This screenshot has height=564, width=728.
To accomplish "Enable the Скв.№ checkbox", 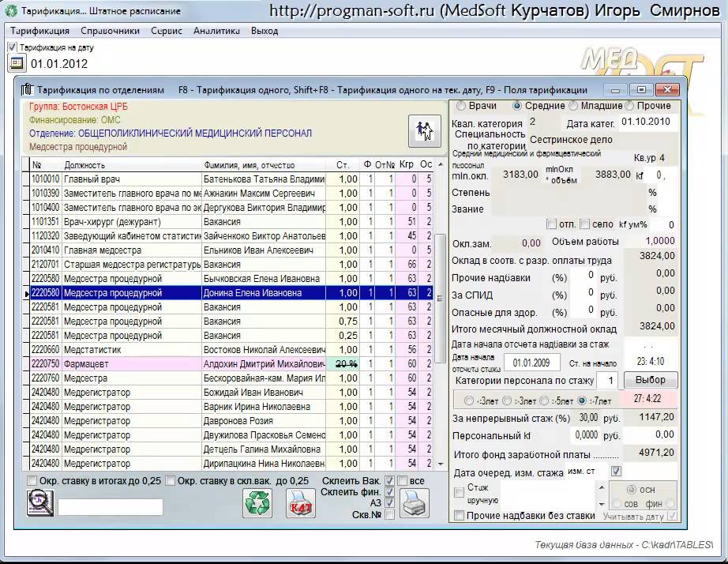I will (389, 514).
